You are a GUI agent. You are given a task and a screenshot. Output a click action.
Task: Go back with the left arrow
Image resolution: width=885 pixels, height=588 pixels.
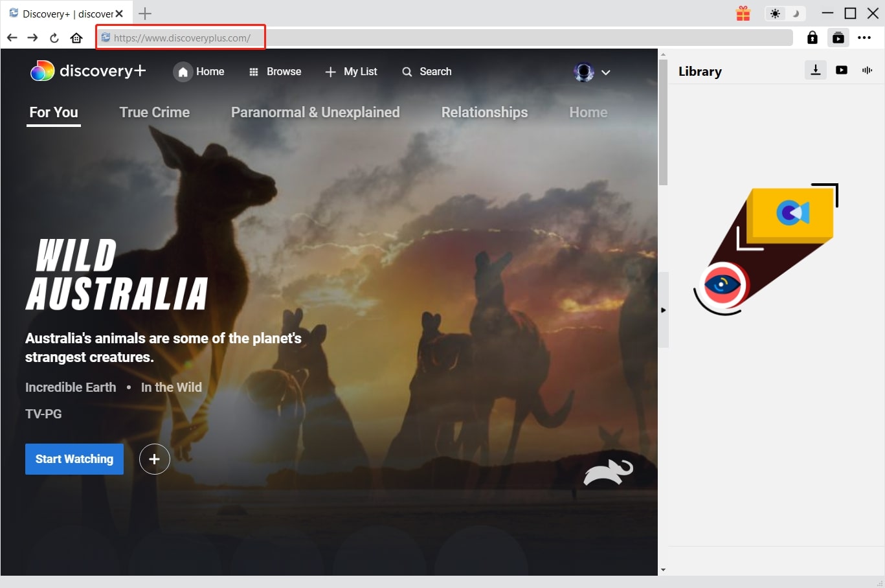[12, 38]
